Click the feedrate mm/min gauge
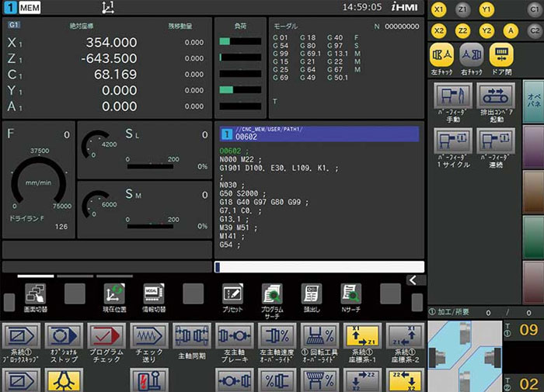 click(39, 180)
